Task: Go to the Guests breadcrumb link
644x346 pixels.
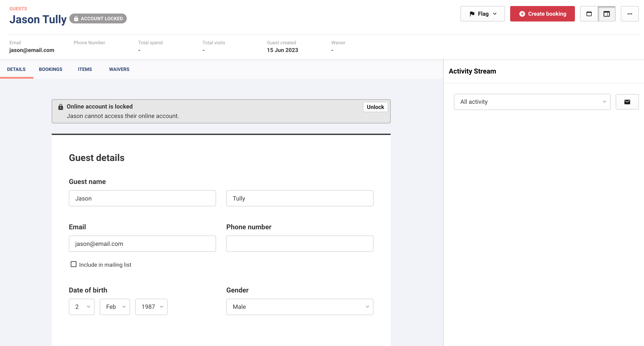Action: coord(18,9)
